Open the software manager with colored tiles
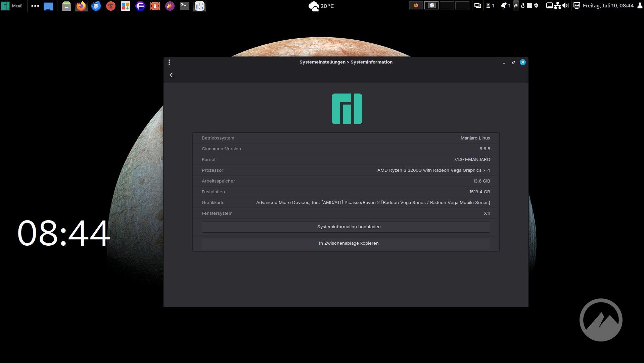Screen dimensions: 644x363 pyautogui.click(x=126, y=6)
